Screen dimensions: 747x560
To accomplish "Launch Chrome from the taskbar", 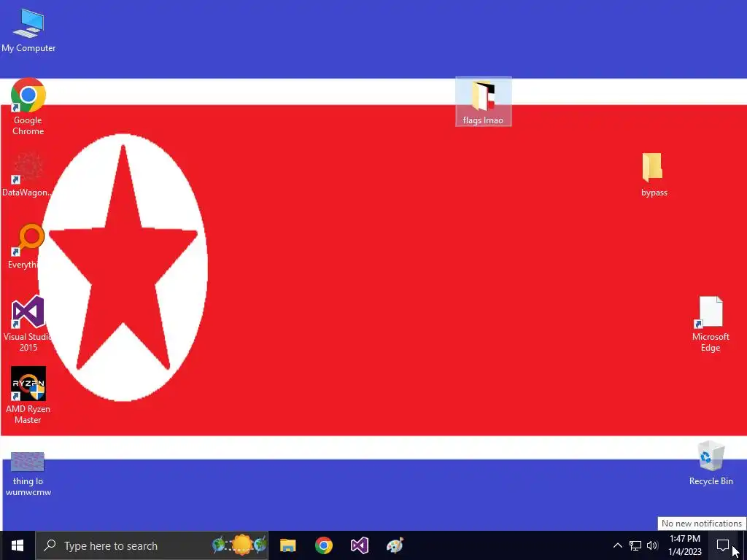I will tap(323, 545).
